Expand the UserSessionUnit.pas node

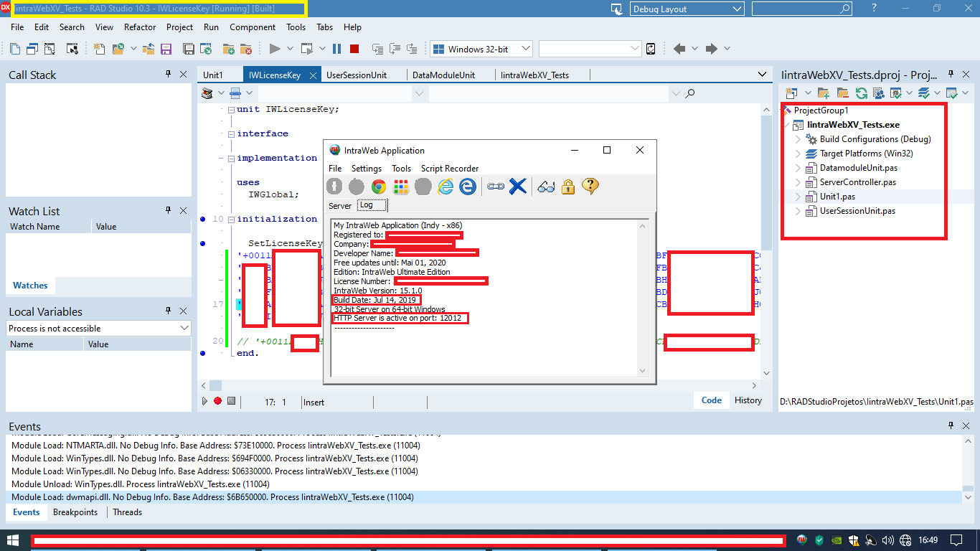(798, 211)
